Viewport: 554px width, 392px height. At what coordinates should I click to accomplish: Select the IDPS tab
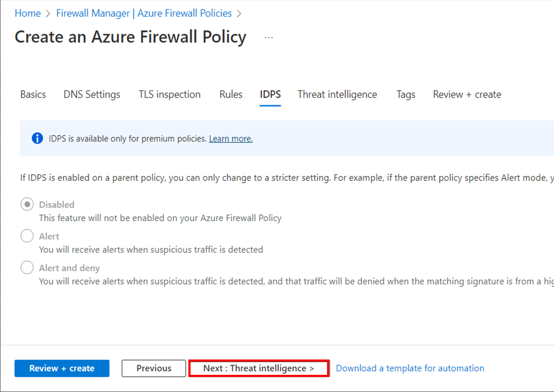(x=270, y=94)
